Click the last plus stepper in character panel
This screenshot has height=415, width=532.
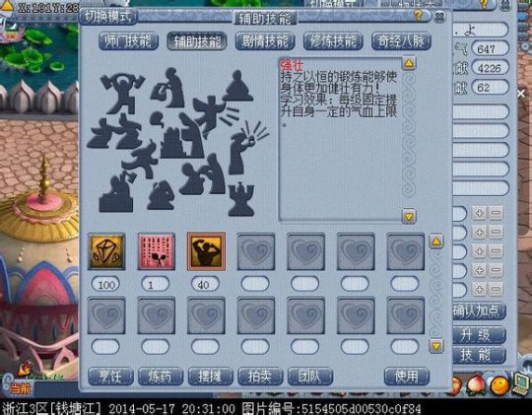(x=479, y=290)
